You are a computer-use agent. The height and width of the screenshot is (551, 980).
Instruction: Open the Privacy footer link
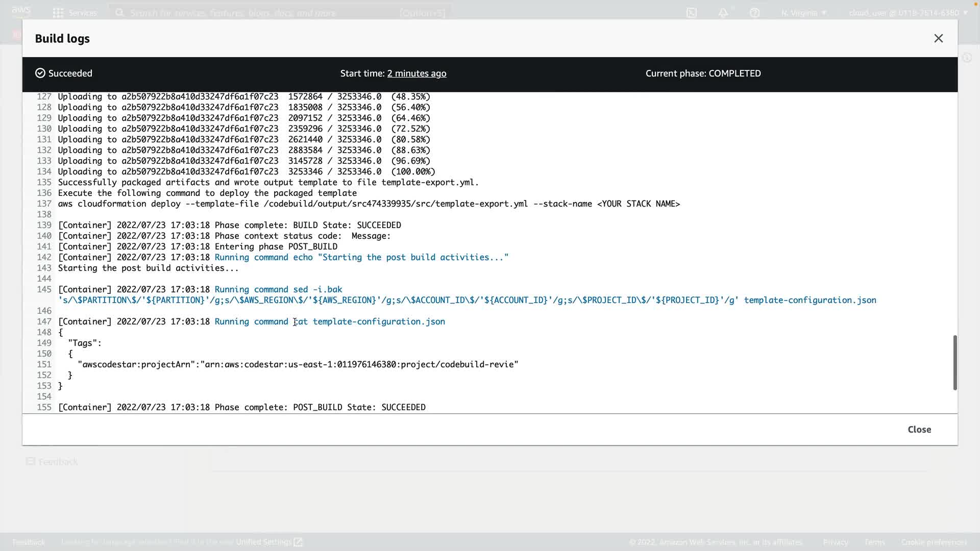coord(835,542)
